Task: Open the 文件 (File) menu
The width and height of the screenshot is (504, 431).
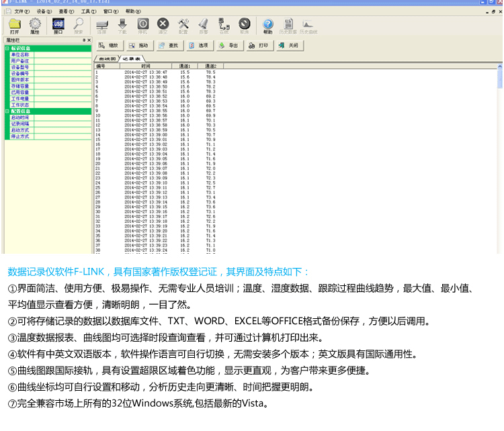Action: point(22,11)
